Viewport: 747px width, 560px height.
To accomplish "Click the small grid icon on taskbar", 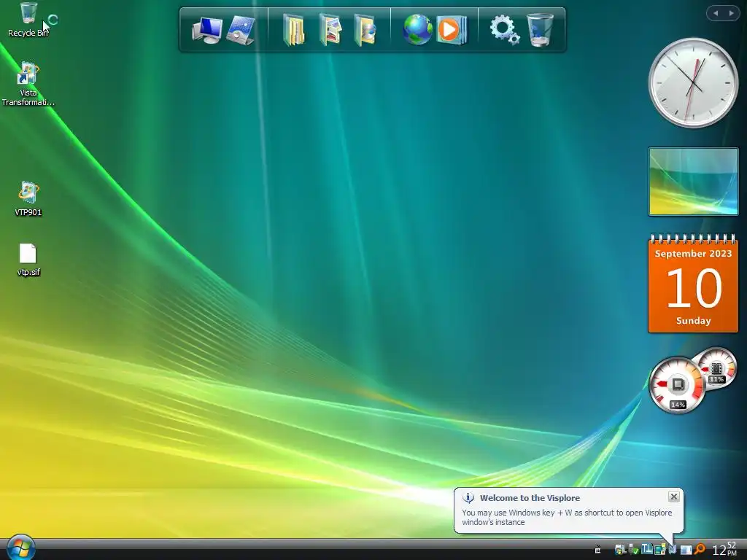I will pyautogui.click(x=597, y=550).
